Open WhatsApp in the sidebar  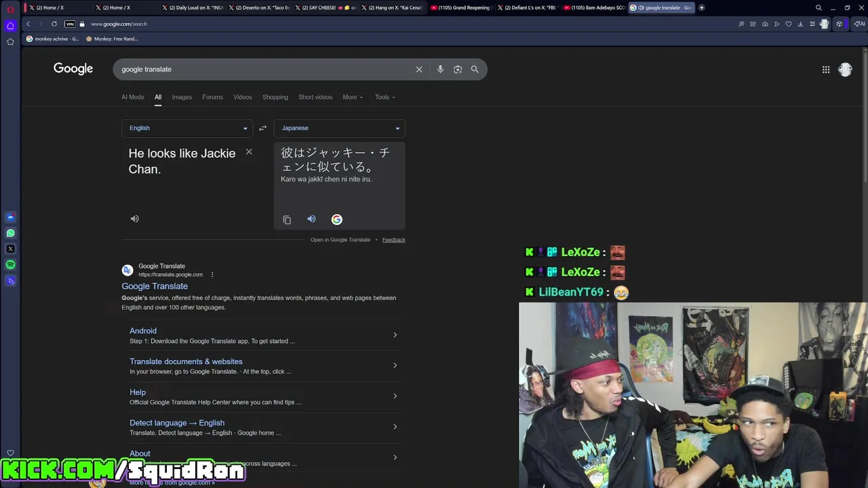[x=10, y=232]
